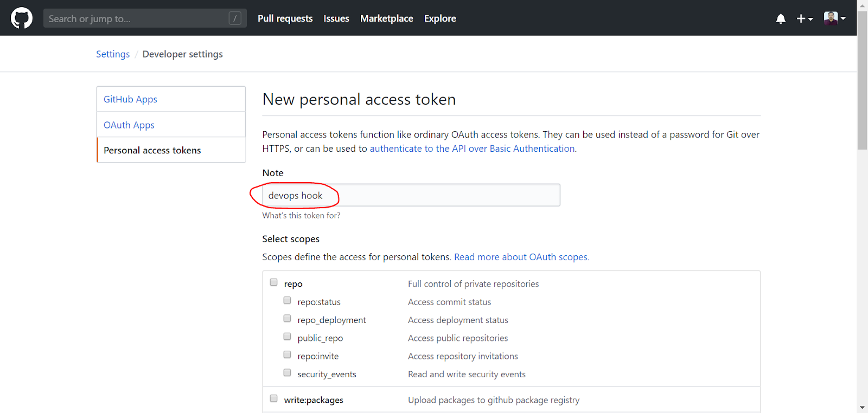
Task: Check the repo:invite scope checkbox
Action: pos(288,354)
